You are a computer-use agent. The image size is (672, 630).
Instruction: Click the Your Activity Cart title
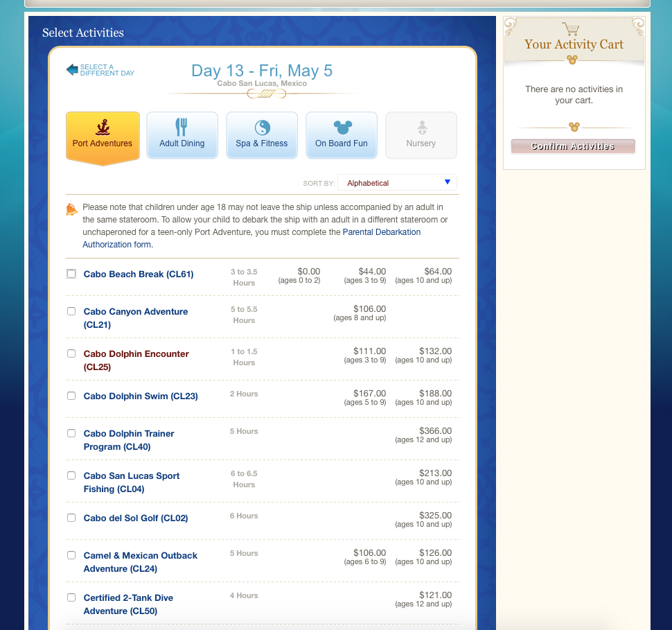point(574,44)
